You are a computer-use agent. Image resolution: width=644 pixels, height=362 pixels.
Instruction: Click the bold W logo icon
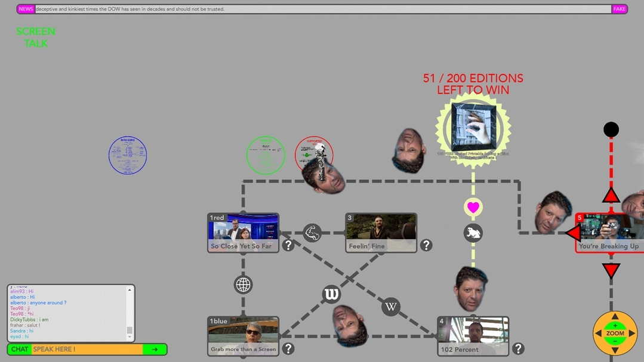[x=331, y=294]
